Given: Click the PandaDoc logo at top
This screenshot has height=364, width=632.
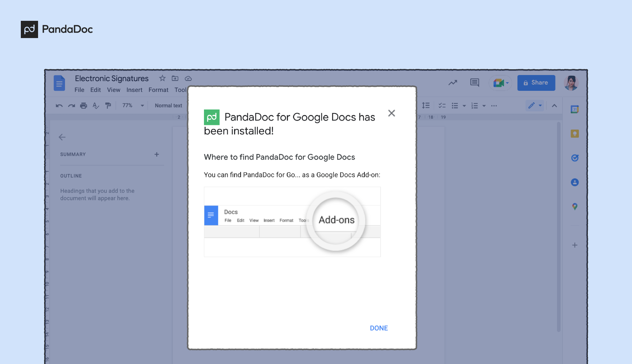Looking at the screenshot, I should point(57,29).
